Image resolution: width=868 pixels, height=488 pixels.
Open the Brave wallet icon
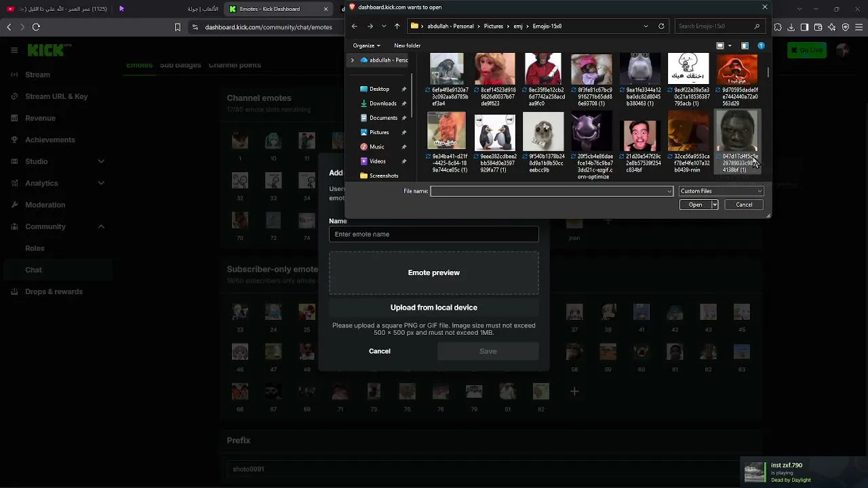(x=818, y=27)
